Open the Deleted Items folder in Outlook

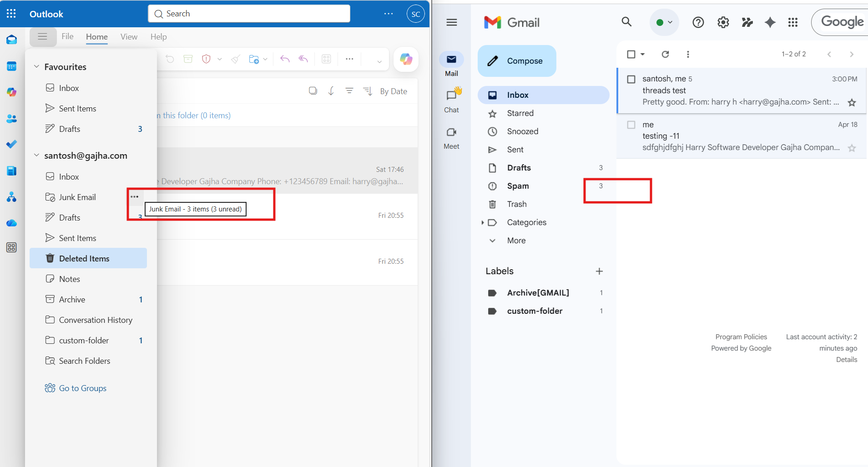[88, 258]
